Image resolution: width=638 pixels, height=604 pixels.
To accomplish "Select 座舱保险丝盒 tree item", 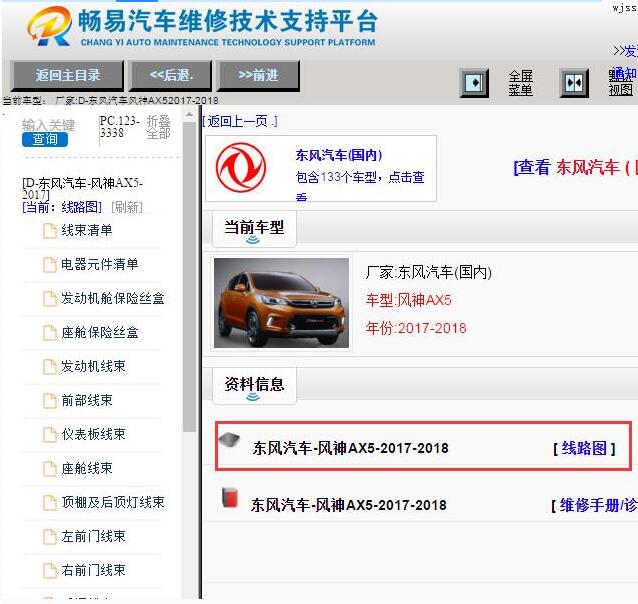I will [x=100, y=333].
